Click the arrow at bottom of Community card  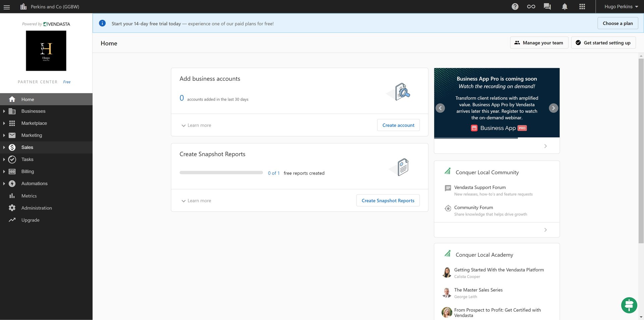[x=545, y=230]
